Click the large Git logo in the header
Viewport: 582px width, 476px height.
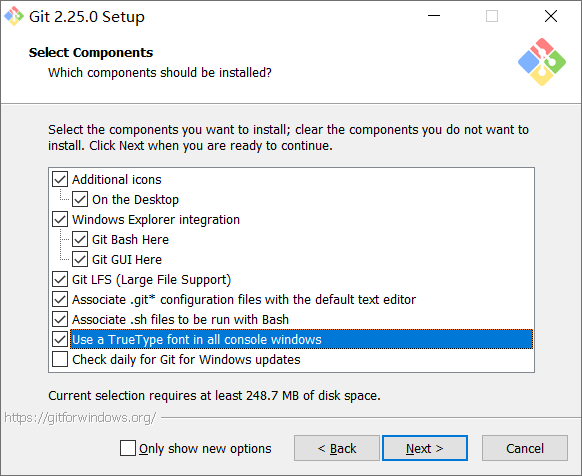[542, 62]
